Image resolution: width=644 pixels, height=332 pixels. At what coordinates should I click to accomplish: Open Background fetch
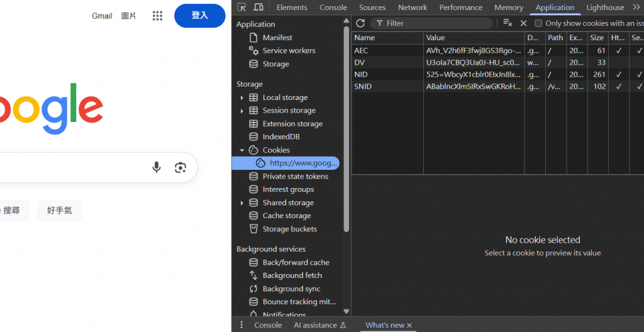(x=286, y=275)
